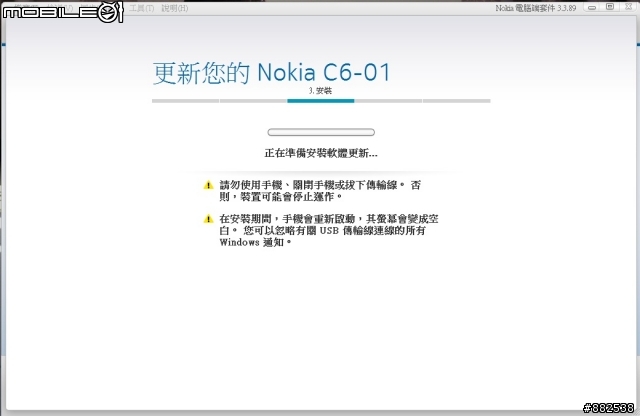Open the 說明(H) help menu

[174, 8]
